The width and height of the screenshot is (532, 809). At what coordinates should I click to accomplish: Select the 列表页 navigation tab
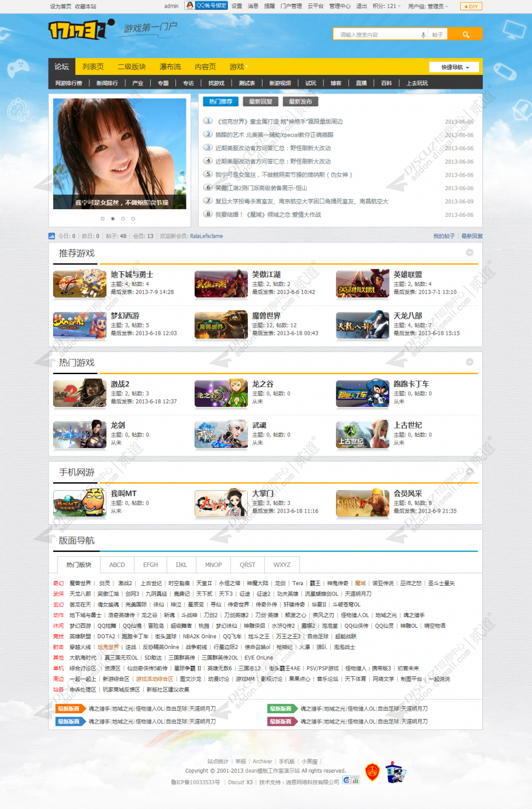(93, 67)
